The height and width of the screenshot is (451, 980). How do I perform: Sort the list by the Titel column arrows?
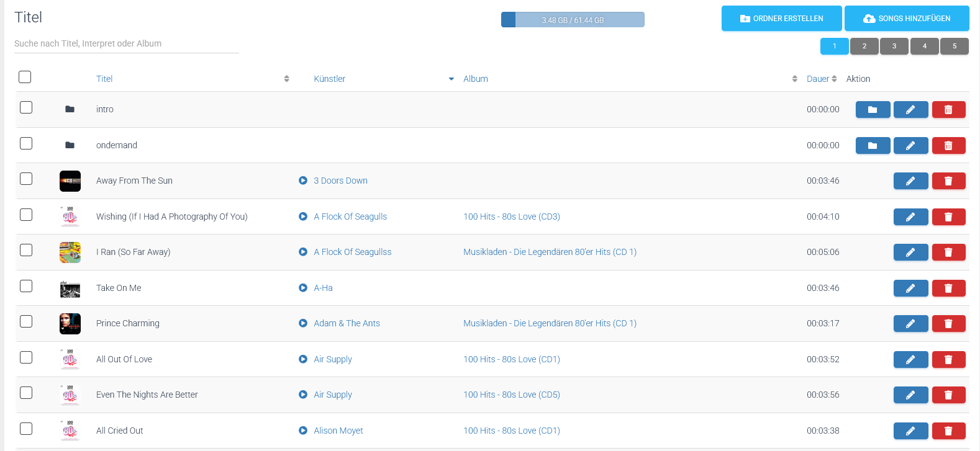tap(286, 79)
